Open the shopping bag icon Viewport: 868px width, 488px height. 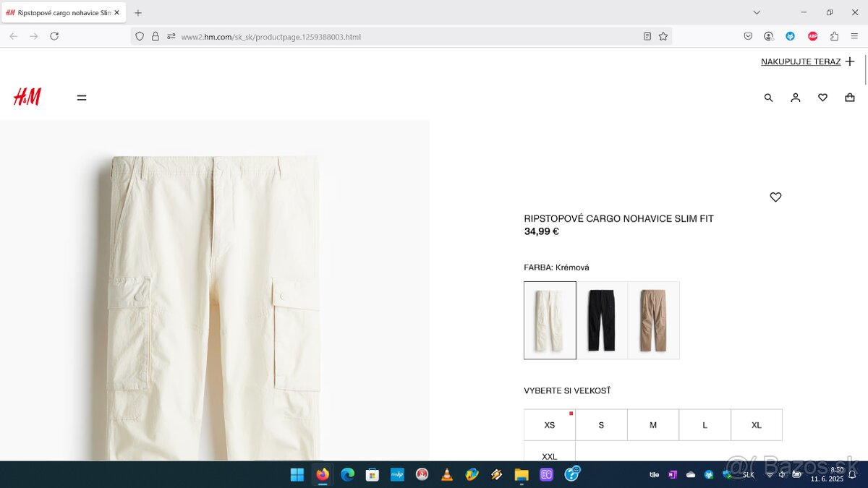[x=850, y=97]
